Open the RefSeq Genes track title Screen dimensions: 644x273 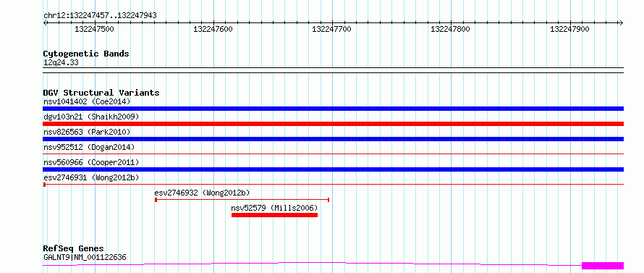tap(73, 249)
